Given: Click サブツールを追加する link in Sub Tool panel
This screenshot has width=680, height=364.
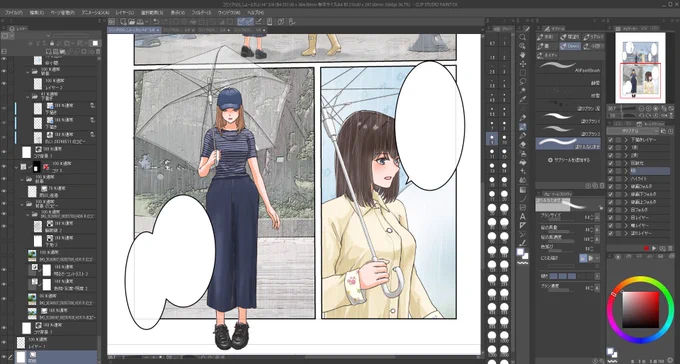Looking at the screenshot, I should point(569,160).
